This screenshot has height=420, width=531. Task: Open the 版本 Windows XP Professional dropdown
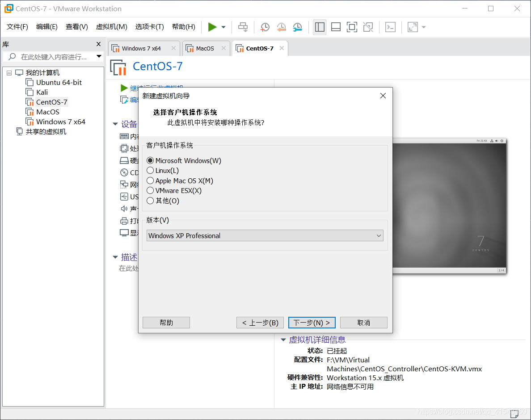coord(265,235)
